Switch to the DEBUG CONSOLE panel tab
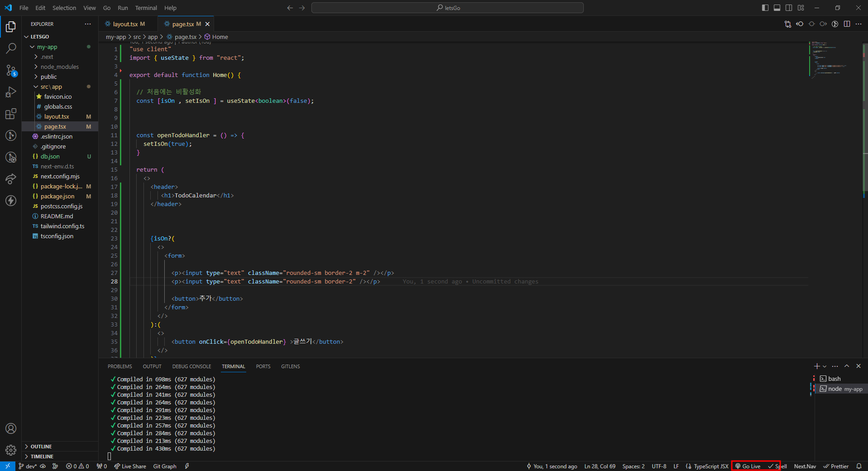868x471 pixels. tap(191, 366)
